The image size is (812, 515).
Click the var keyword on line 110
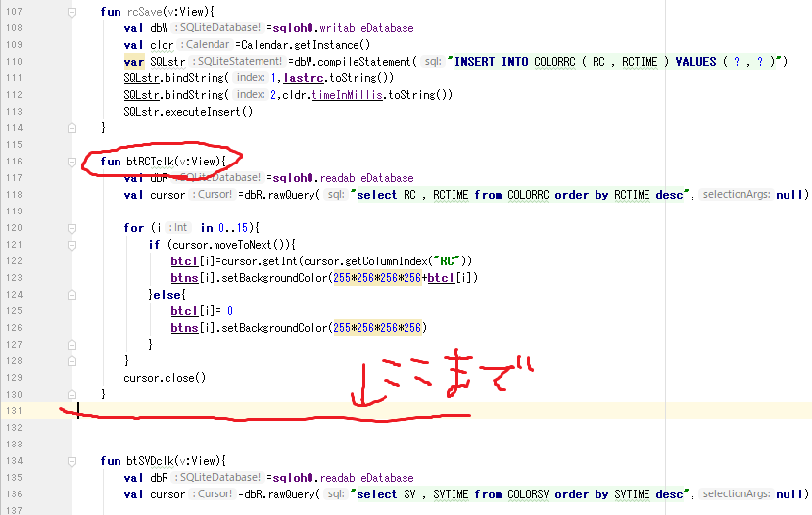point(133,62)
